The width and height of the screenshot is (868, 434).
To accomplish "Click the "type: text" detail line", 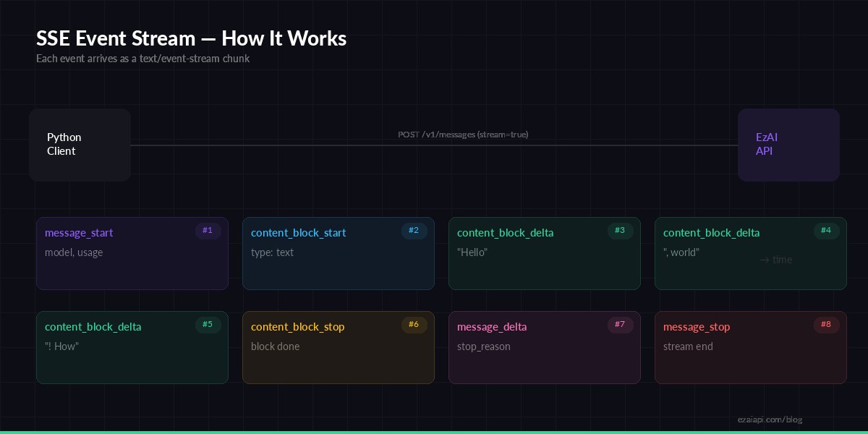I will (x=273, y=252).
